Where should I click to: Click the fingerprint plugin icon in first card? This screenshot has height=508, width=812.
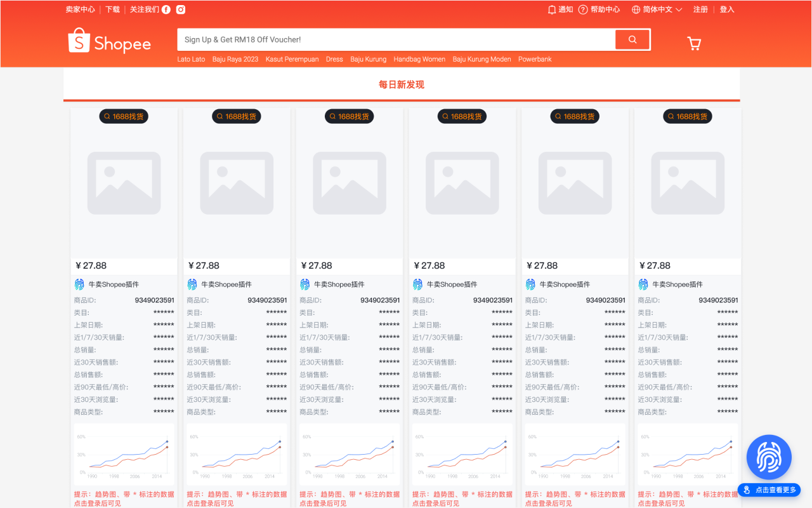click(79, 284)
